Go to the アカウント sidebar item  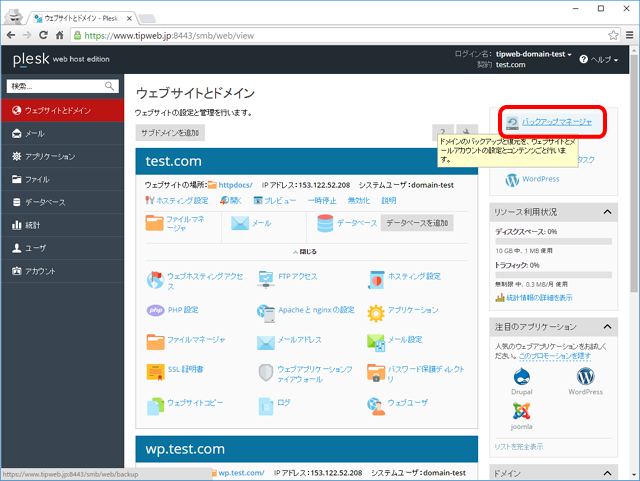point(62,271)
